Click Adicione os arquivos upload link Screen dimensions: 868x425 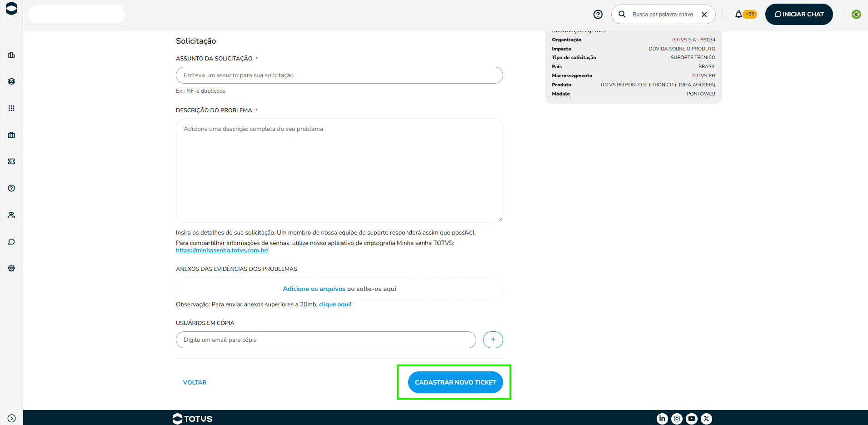click(x=314, y=289)
